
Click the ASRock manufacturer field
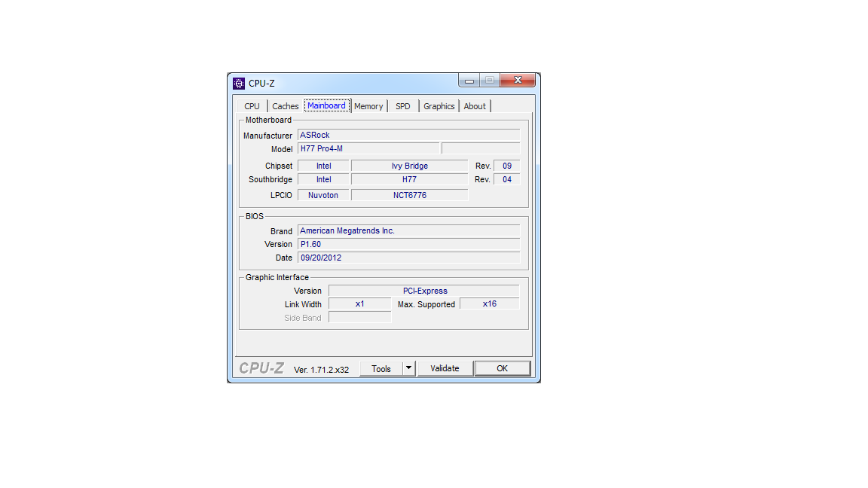[409, 135]
